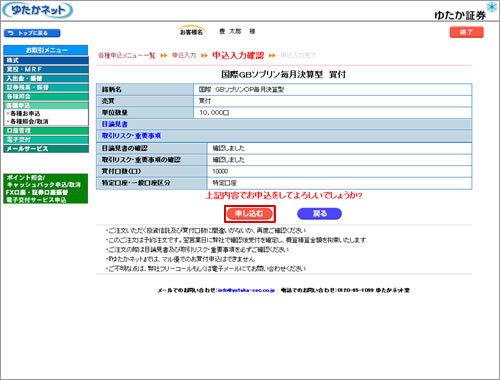This screenshot has width=500, height=380.
Task: Open the 口座管理 menu item
Action: pos(46,131)
